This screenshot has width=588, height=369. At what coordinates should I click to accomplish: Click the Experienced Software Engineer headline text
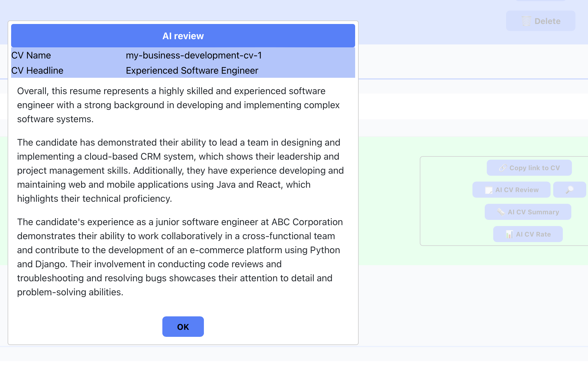[192, 70]
